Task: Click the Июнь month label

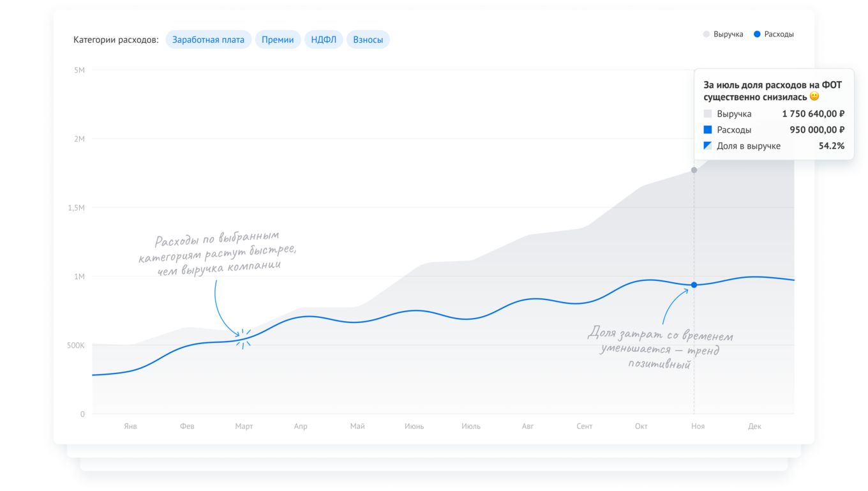Action: click(x=414, y=426)
